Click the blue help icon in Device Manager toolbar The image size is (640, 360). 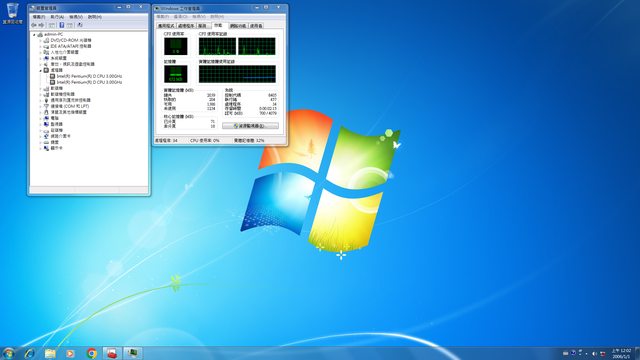coord(62,25)
